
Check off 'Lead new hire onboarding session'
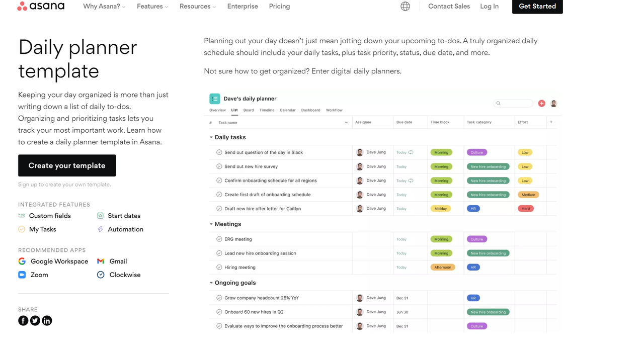click(x=219, y=253)
